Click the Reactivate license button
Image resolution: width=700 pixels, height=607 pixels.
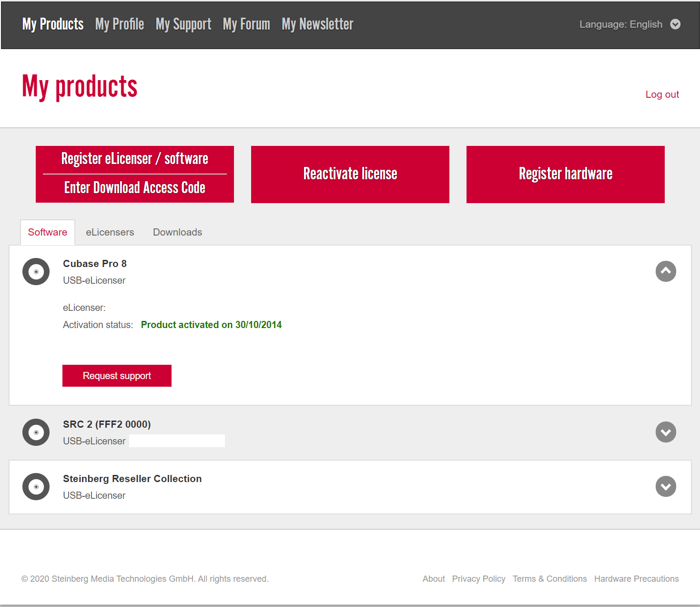click(x=350, y=175)
